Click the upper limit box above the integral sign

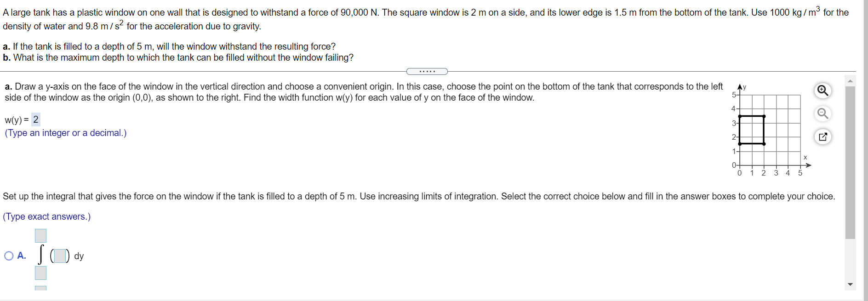[x=40, y=235]
